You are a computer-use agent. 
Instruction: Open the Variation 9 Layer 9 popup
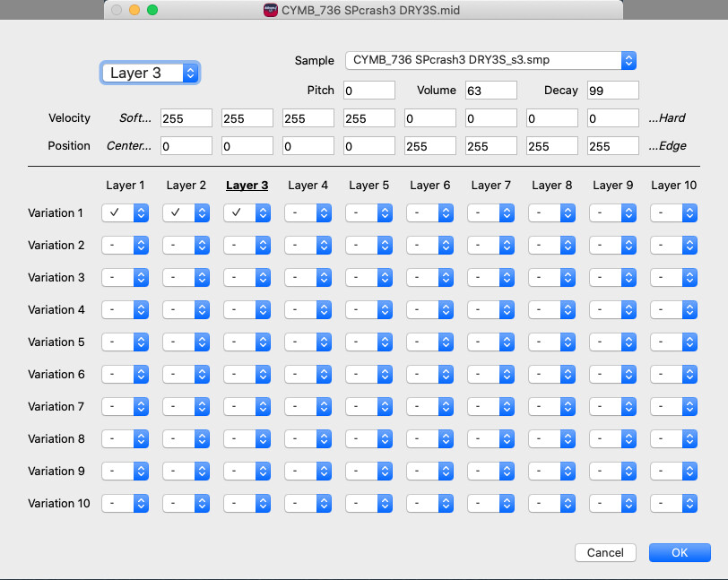pos(613,471)
